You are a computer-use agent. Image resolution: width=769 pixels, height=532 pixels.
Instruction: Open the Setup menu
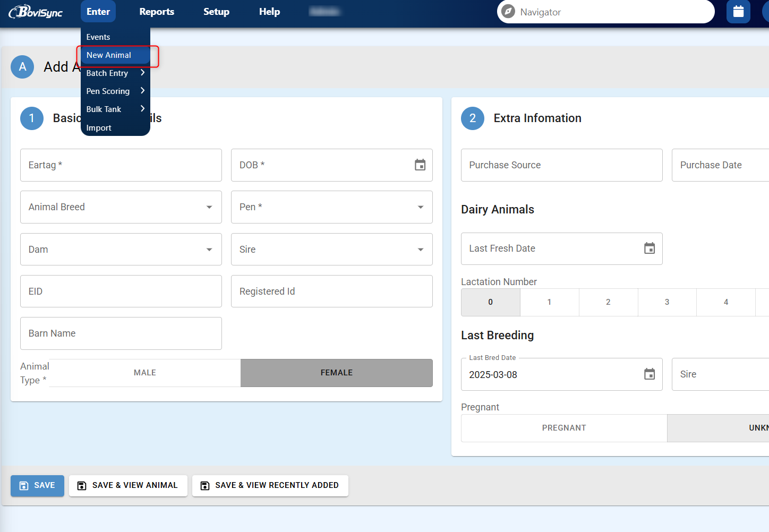click(216, 12)
